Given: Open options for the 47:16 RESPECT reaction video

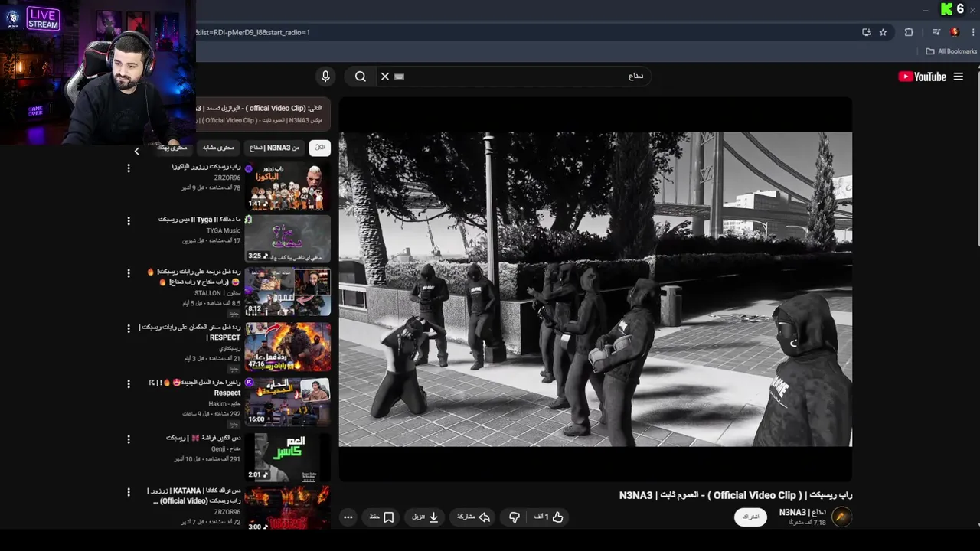Looking at the screenshot, I should [129, 328].
